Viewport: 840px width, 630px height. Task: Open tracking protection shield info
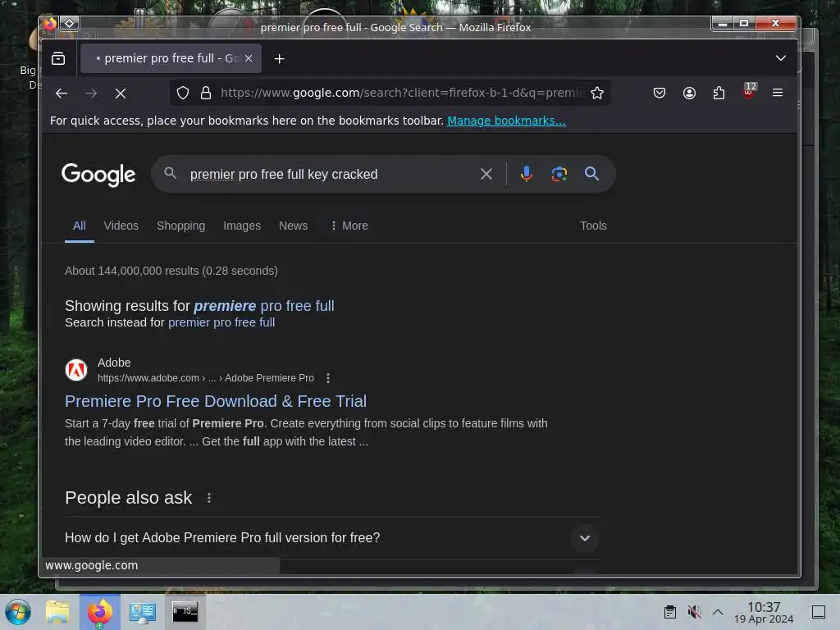[x=183, y=94]
